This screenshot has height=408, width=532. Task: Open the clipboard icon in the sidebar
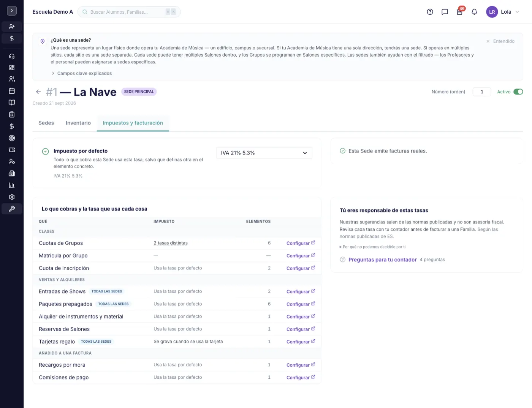click(12, 114)
